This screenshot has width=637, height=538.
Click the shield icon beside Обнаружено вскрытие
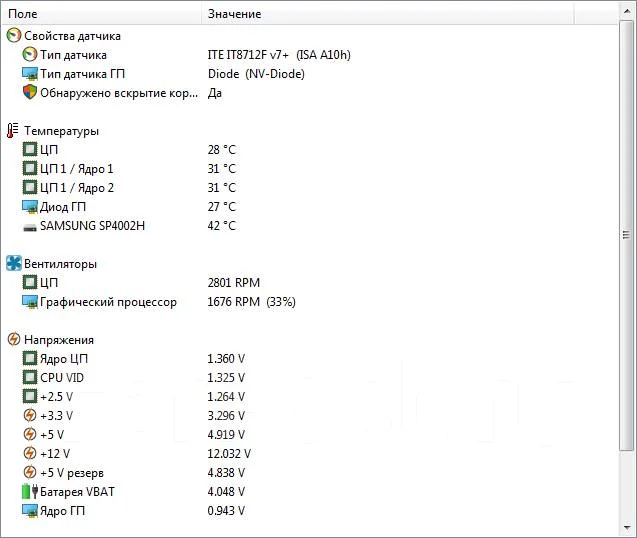pyautogui.click(x=30, y=92)
